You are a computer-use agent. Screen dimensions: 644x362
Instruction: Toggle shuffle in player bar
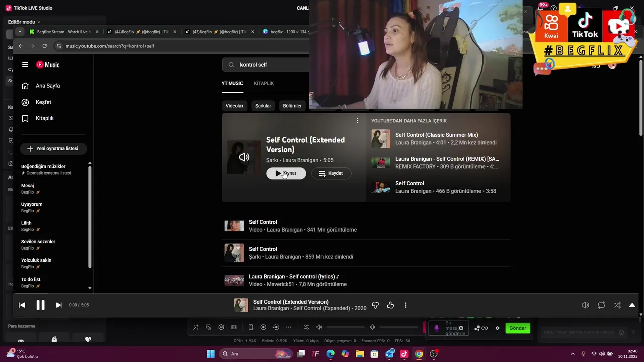click(617, 305)
